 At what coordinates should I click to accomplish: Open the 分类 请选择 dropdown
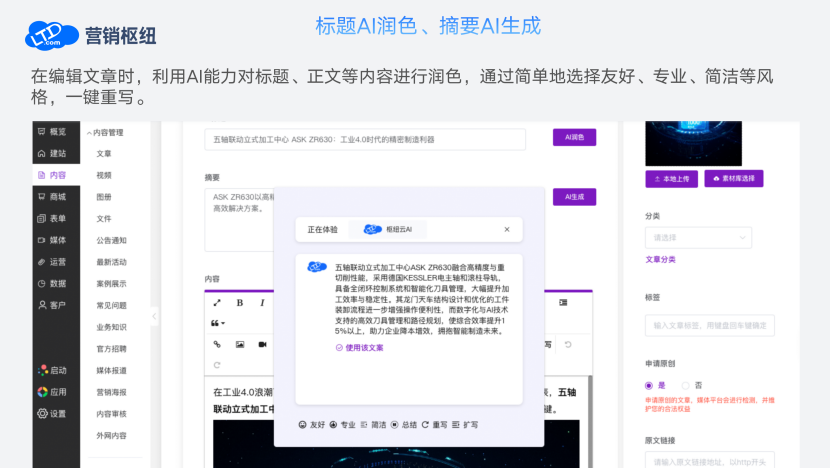(x=698, y=238)
